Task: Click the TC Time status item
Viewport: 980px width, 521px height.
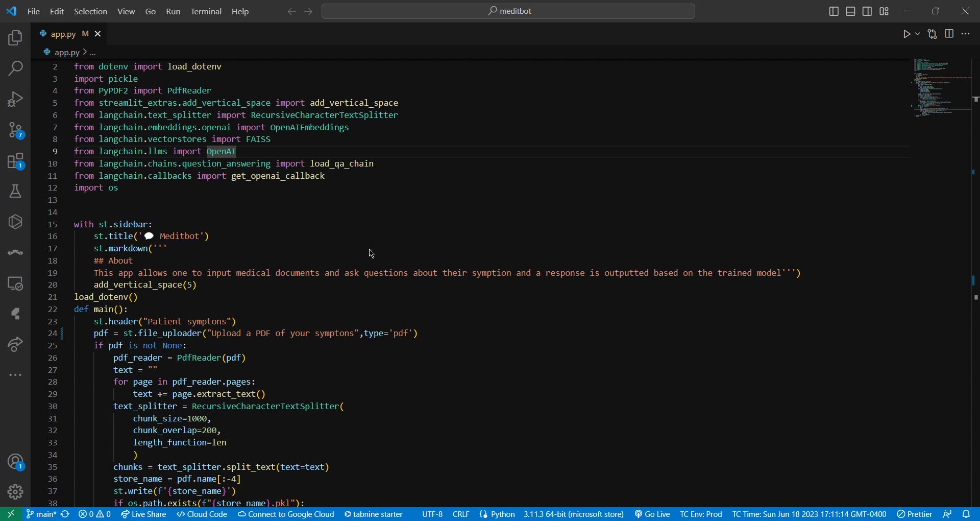Action: coord(810,514)
